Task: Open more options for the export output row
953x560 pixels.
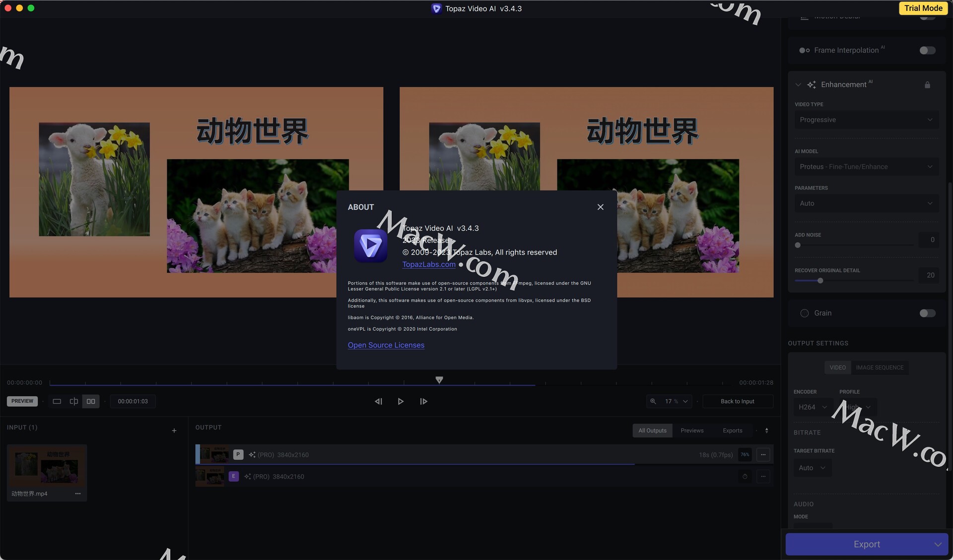Action: tap(763, 476)
